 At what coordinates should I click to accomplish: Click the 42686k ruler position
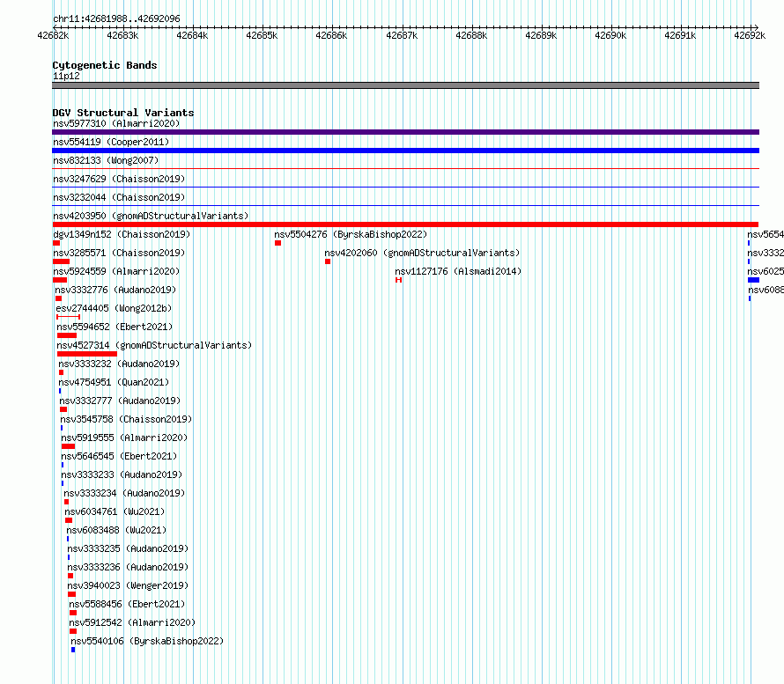click(x=331, y=35)
